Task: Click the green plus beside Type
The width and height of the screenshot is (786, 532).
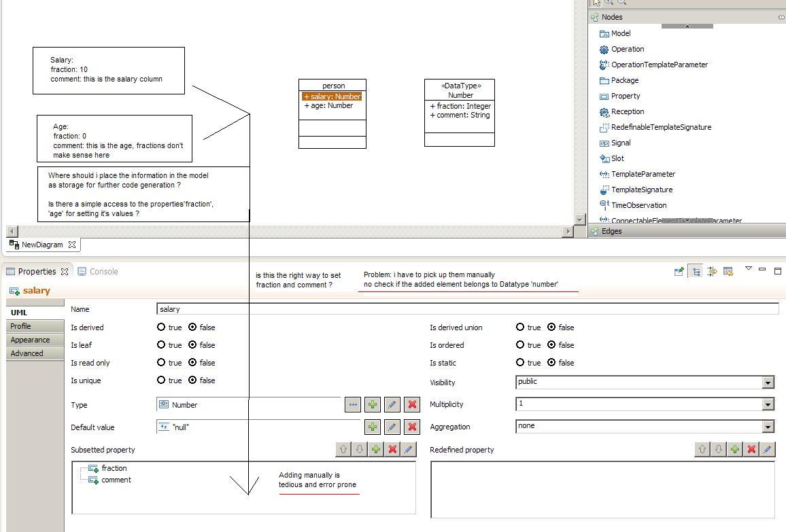Action: pos(373,405)
